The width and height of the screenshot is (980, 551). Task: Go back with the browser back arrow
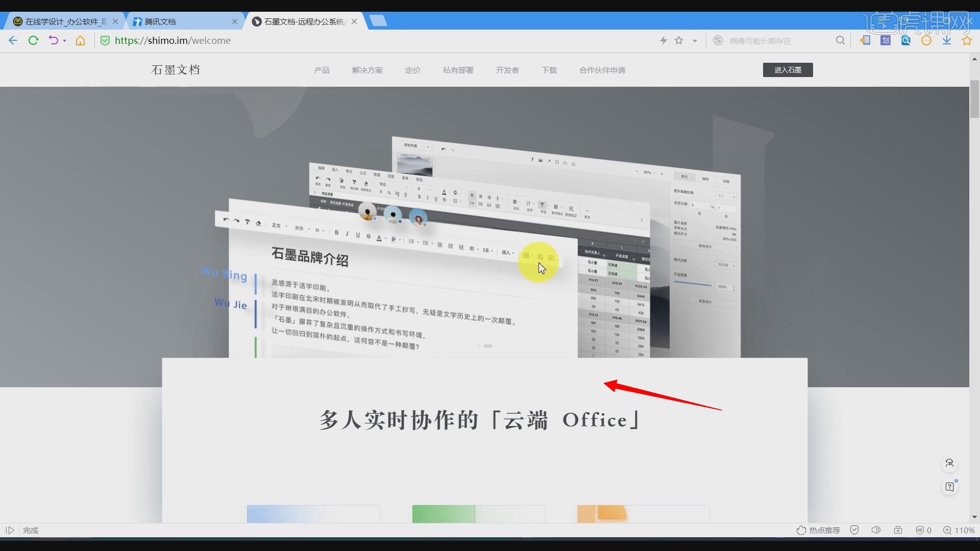click(x=13, y=40)
